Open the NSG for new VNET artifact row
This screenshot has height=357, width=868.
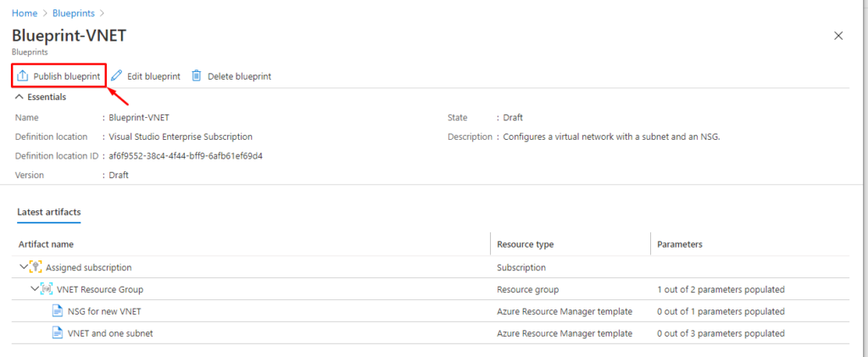click(x=430, y=311)
